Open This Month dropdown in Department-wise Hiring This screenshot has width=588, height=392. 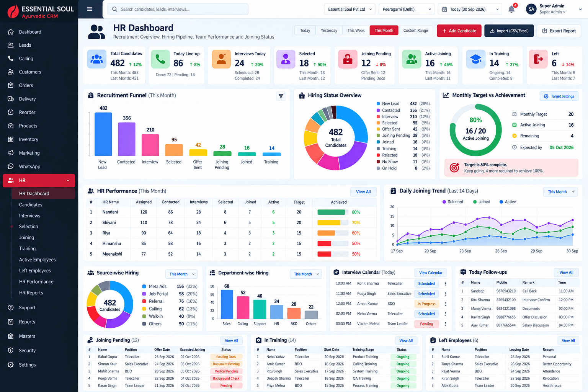tap(306, 274)
